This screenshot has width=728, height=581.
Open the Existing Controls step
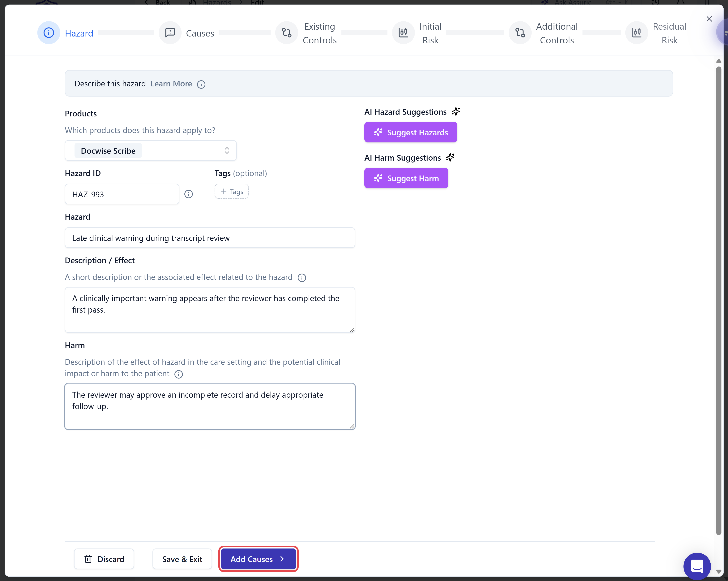tap(320, 33)
